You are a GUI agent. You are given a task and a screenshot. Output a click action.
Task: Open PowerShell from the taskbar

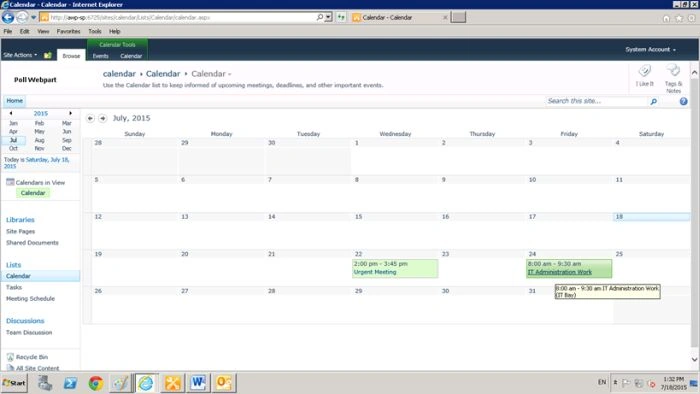[x=70, y=383]
